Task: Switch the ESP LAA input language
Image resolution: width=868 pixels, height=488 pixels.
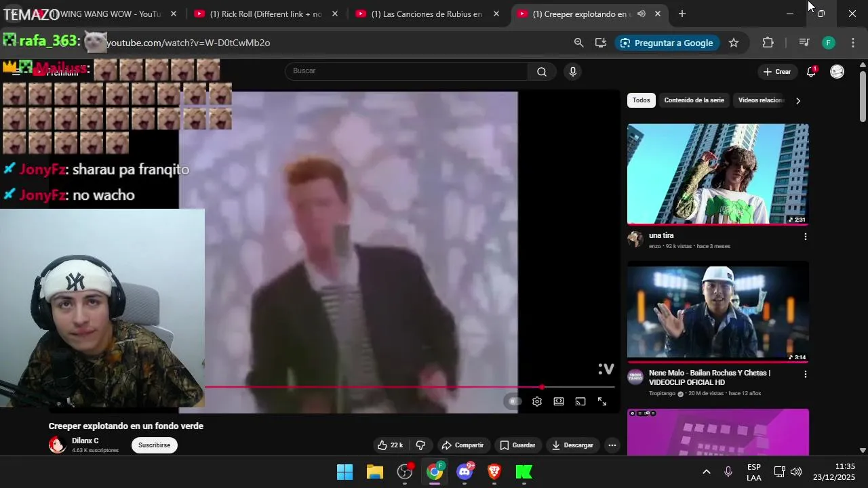Action: click(754, 472)
